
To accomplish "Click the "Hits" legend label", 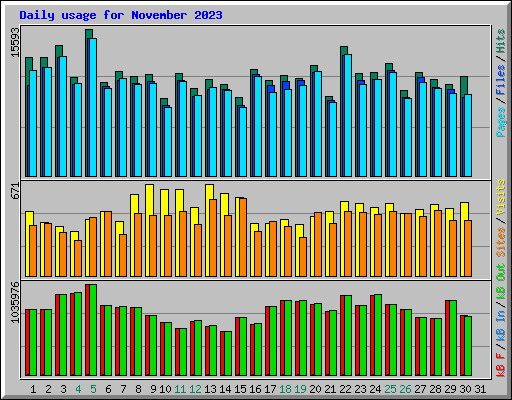I will [501, 41].
